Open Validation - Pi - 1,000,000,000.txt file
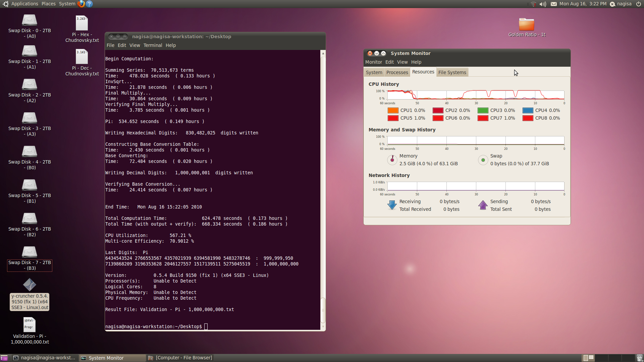The width and height of the screenshot is (644, 362). coord(30,325)
